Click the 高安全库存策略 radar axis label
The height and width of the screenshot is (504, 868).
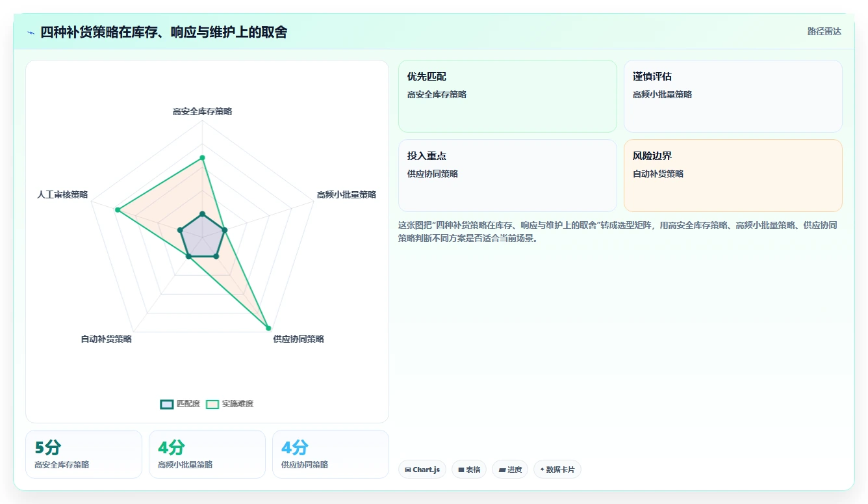(202, 111)
